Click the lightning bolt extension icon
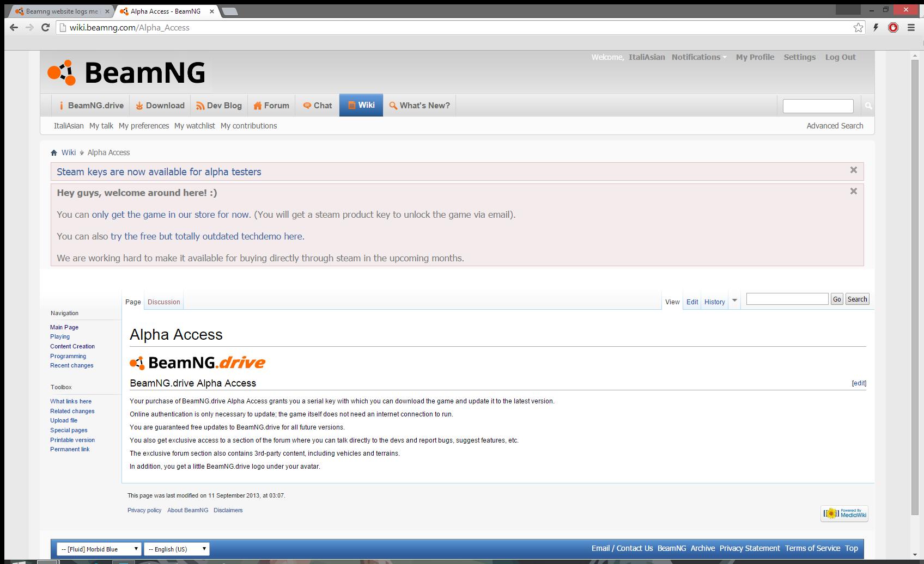Screen dimensions: 924x564 (x=876, y=27)
